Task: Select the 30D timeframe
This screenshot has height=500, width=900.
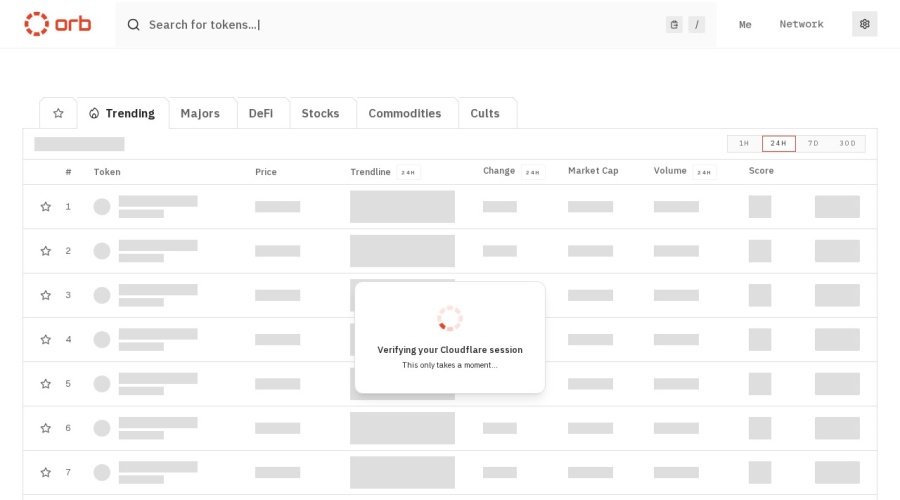Action: coord(847,144)
